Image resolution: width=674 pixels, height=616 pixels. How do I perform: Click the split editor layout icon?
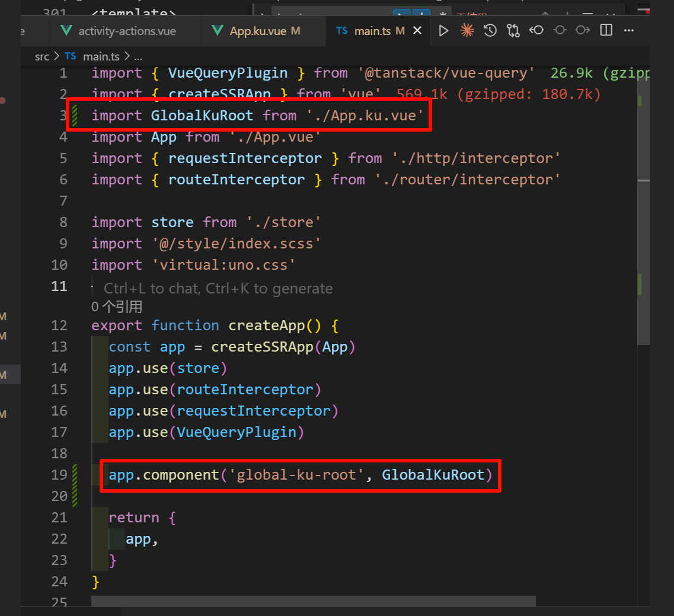606,31
